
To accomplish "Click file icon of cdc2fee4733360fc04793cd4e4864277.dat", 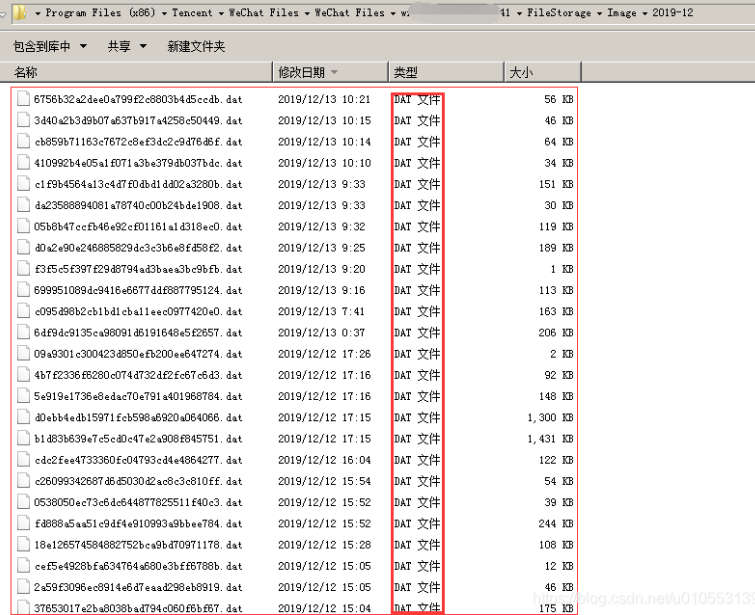I will 23,459.
